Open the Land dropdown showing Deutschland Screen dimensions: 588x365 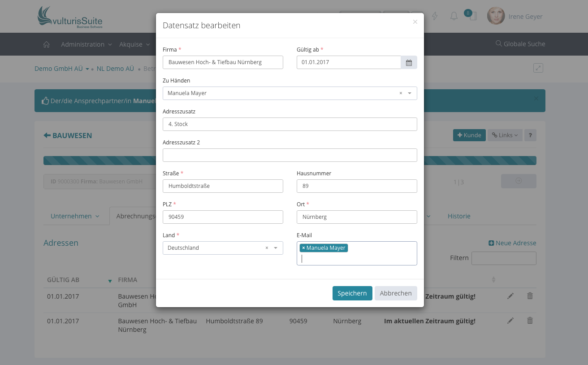coord(276,248)
